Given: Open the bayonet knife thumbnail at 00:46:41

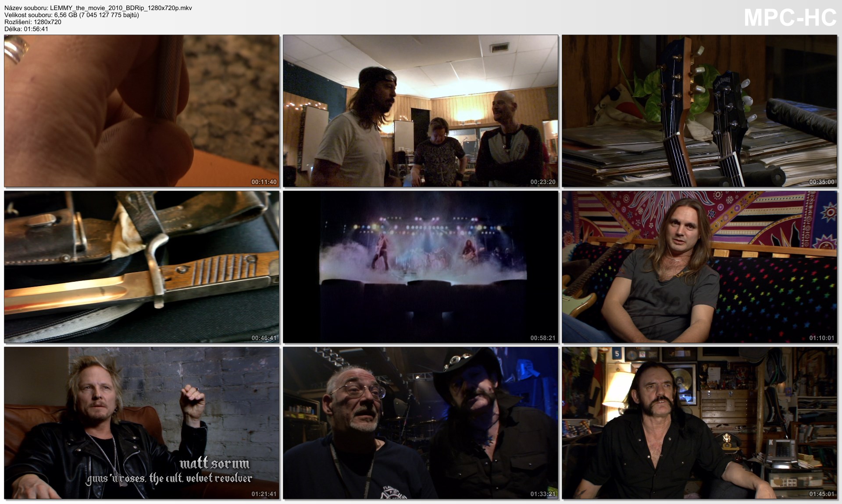Looking at the screenshot, I should (x=142, y=266).
